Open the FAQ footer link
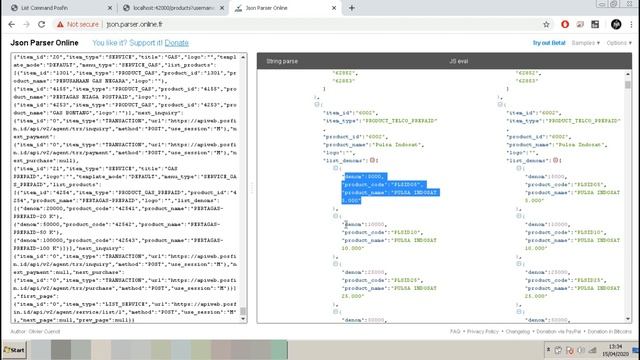Viewport: 640px width, 360px height. tap(455, 332)
